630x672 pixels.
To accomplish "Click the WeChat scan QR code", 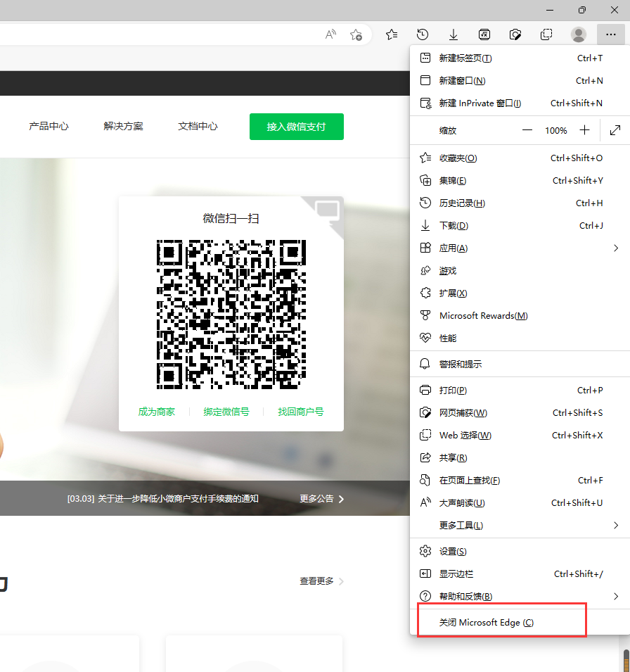I will (231, 314).
